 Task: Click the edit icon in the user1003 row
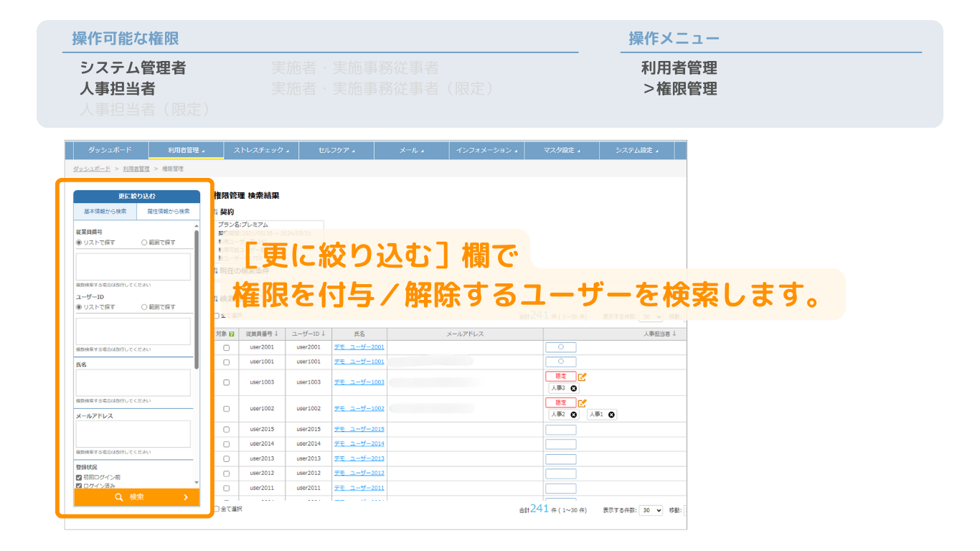coord(583,377)
